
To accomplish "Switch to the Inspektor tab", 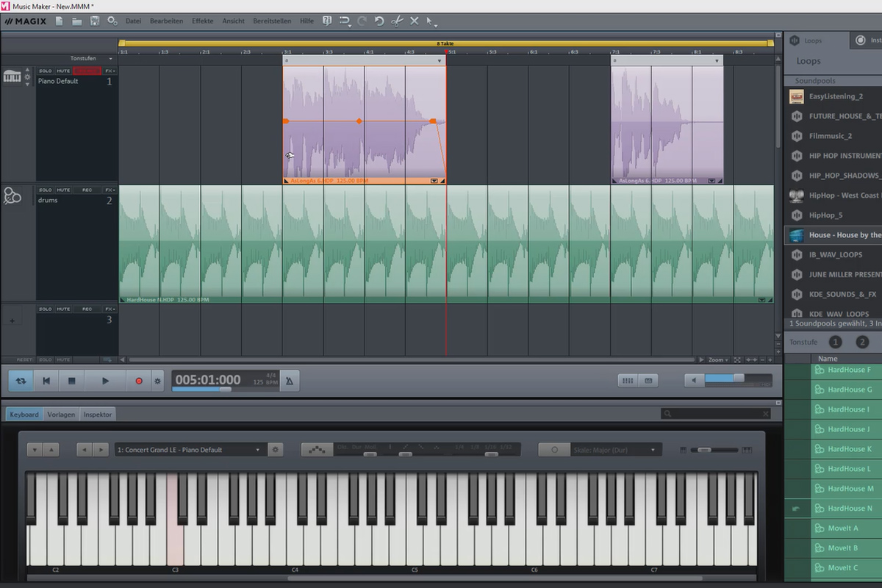I will [98, 415].
